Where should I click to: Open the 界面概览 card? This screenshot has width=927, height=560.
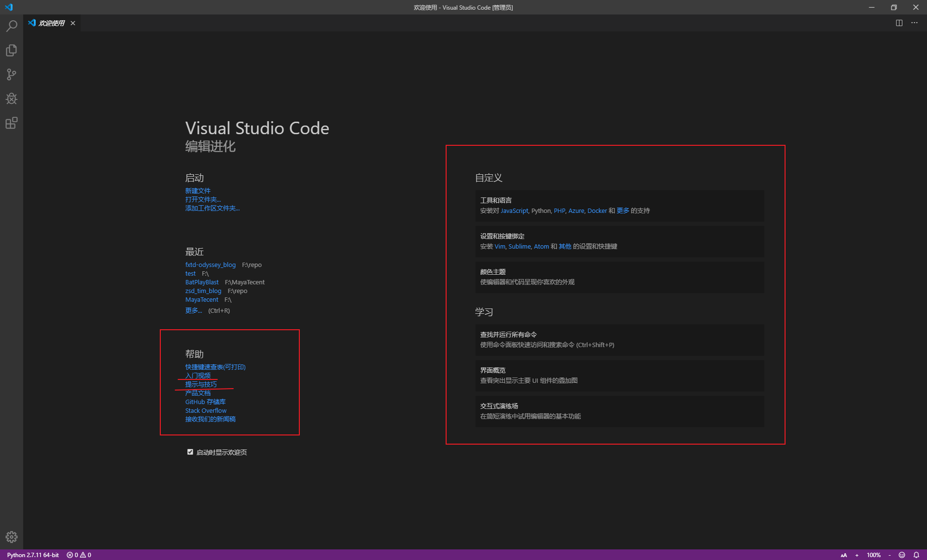pyautogui.click(x=619, y=376)
